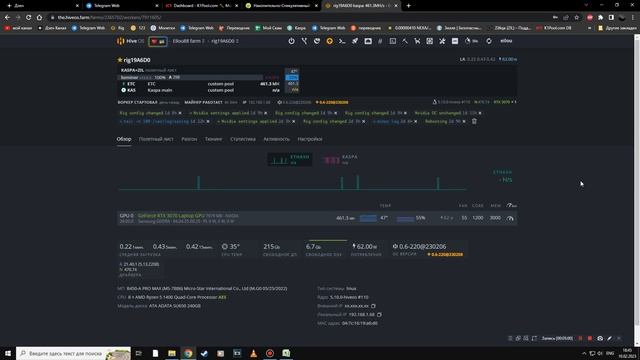Open the user account menu at toolbar right
This screenshot has height=360, width=640.
click(x=506, y=41)
